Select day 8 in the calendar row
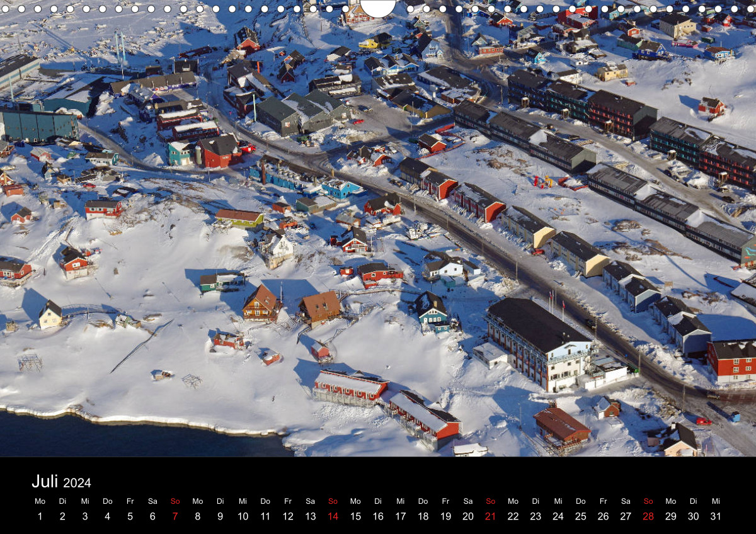 click(197, 516)
